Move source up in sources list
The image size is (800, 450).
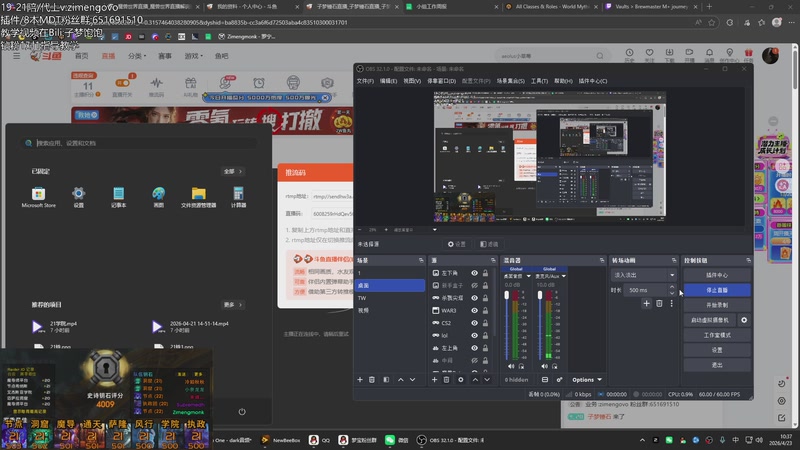click(x=475, y=380)
